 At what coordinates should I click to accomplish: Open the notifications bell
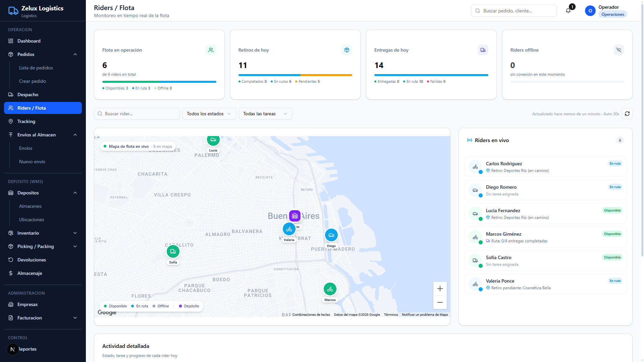point(568,11)
